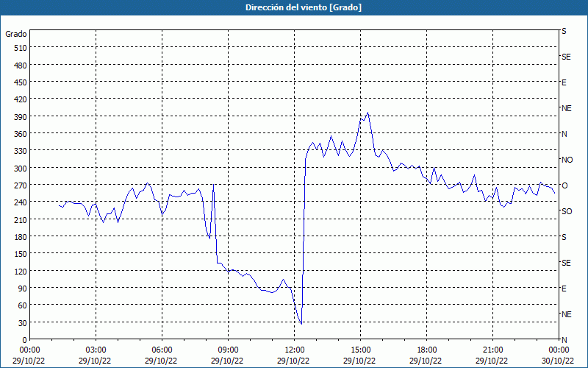Click the 'Dirección del viento [Grado]' title
The image size is (588, 368).
point(304,7)
